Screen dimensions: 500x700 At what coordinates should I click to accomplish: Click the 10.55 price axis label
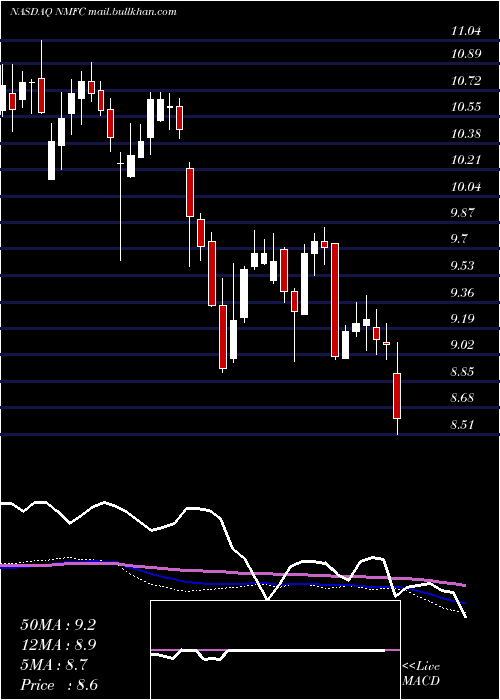tap(466, 107)
